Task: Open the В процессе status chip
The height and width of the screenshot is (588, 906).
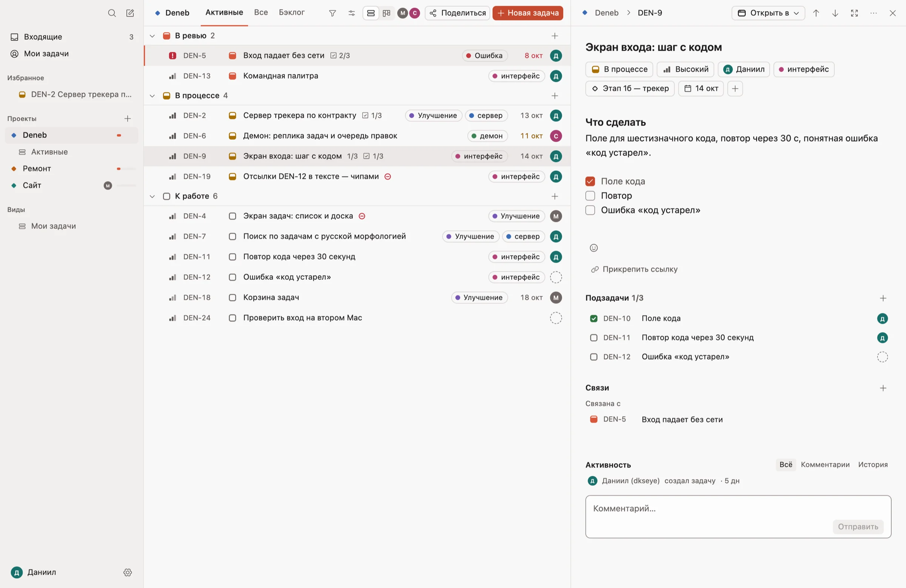Action: click(x=619, y=69)
